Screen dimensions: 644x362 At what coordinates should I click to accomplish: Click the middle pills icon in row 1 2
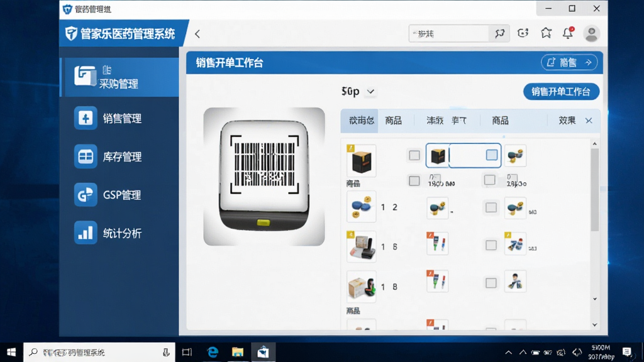437,208
